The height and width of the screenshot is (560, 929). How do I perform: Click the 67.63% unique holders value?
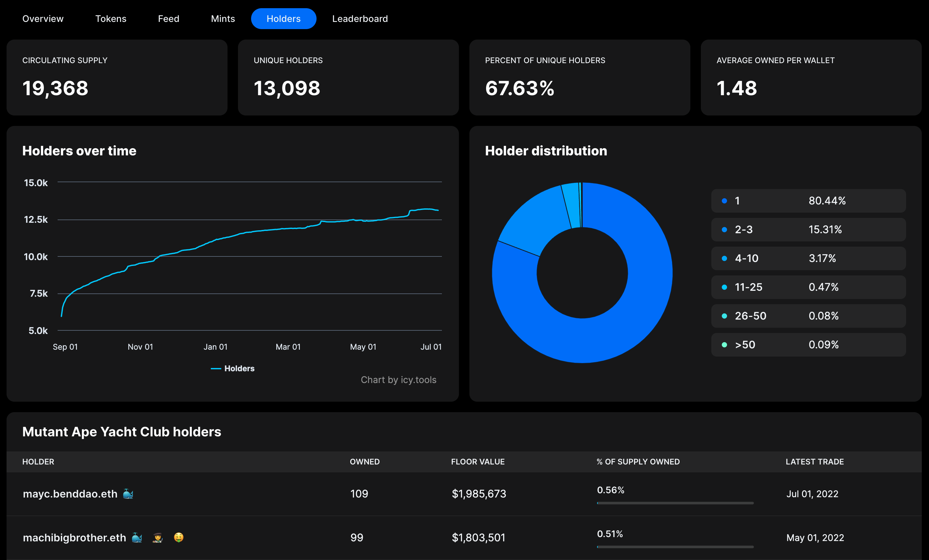(x=519, y=89)
